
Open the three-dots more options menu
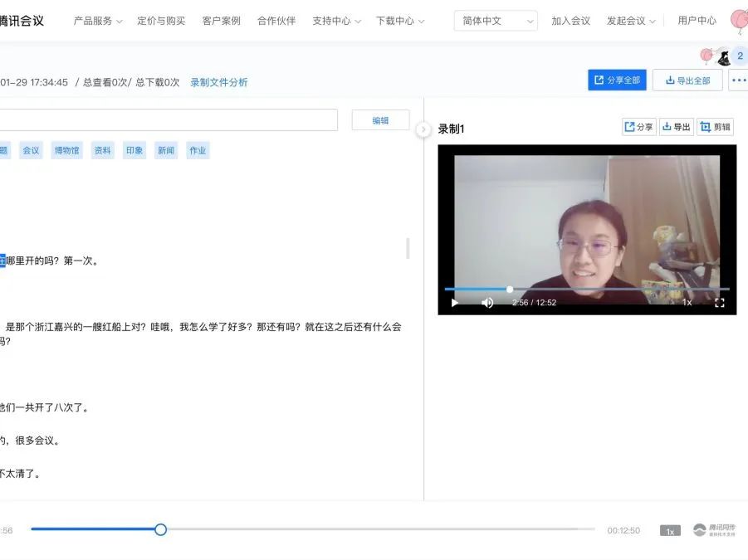pyautogui.click(x=738, y=80)
